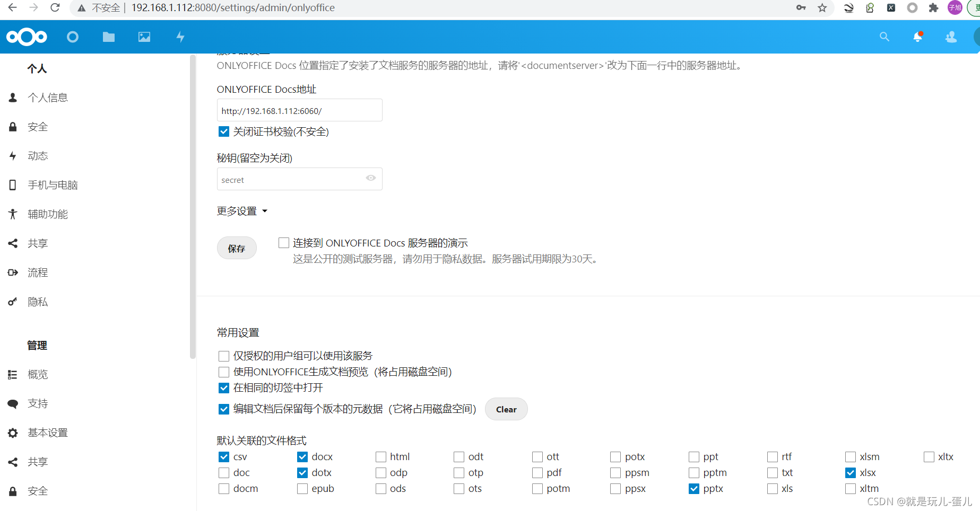Open admin 概览 section

38,374
